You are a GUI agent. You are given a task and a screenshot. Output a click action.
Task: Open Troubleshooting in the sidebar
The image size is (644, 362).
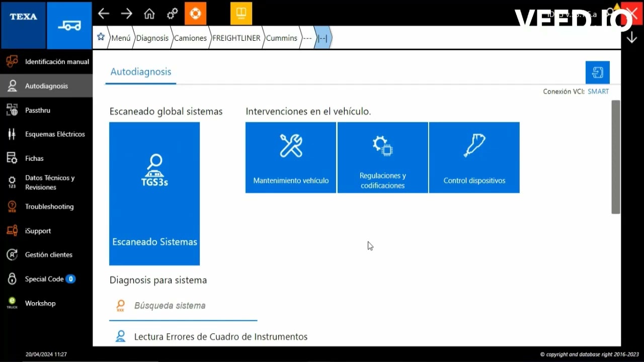[x=46, y=207]
